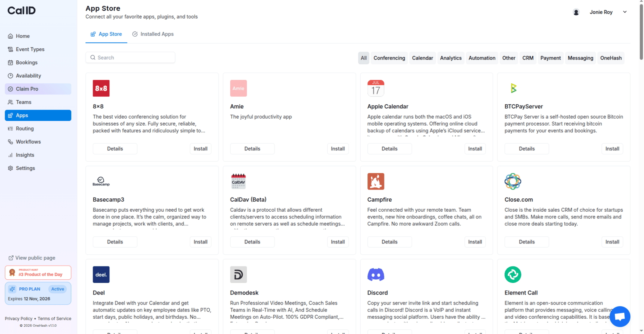
Task: Open Routing in the sidebar
Action: pos(38,129)
